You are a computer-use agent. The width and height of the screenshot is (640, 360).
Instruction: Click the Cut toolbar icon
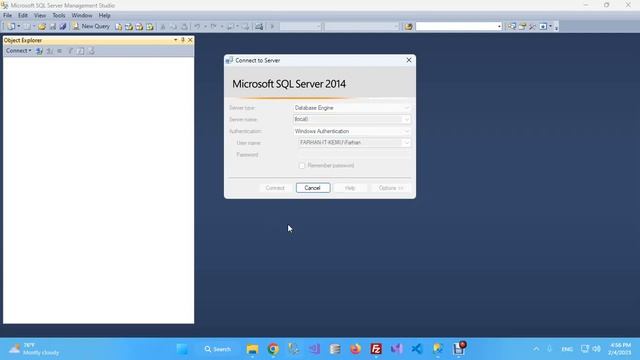click(163, 27)
